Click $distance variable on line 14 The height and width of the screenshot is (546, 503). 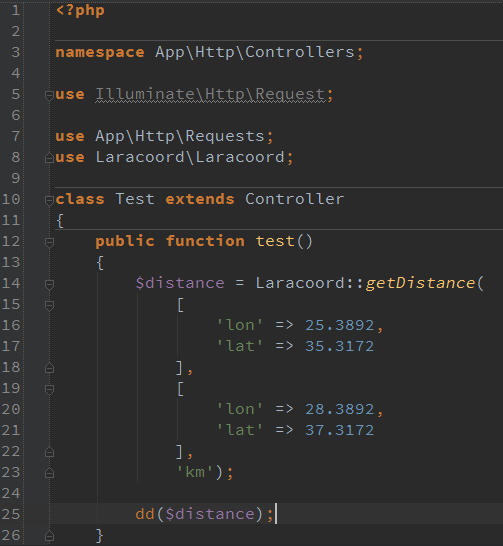180,283
